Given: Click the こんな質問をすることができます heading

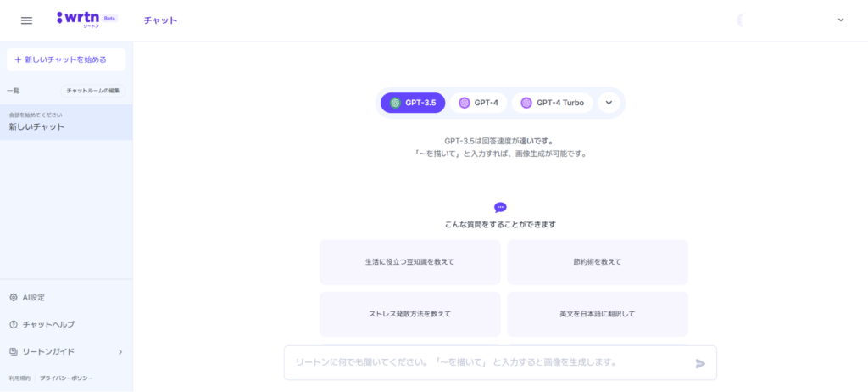Looking at the screenshot, I should click(500, 225).
